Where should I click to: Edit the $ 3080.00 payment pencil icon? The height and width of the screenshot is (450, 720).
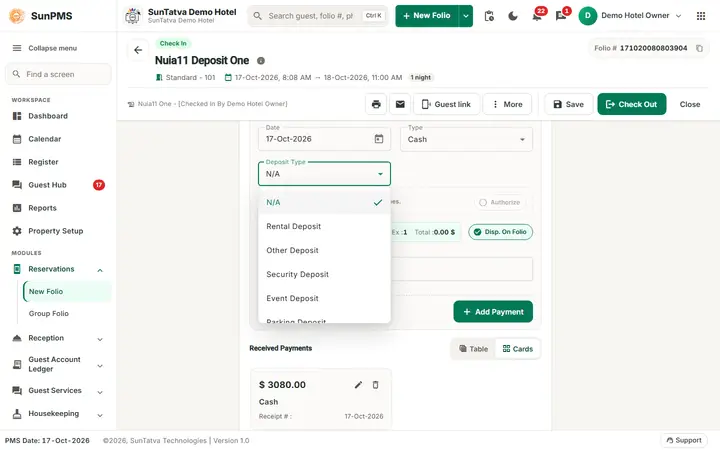pos(359,385)
